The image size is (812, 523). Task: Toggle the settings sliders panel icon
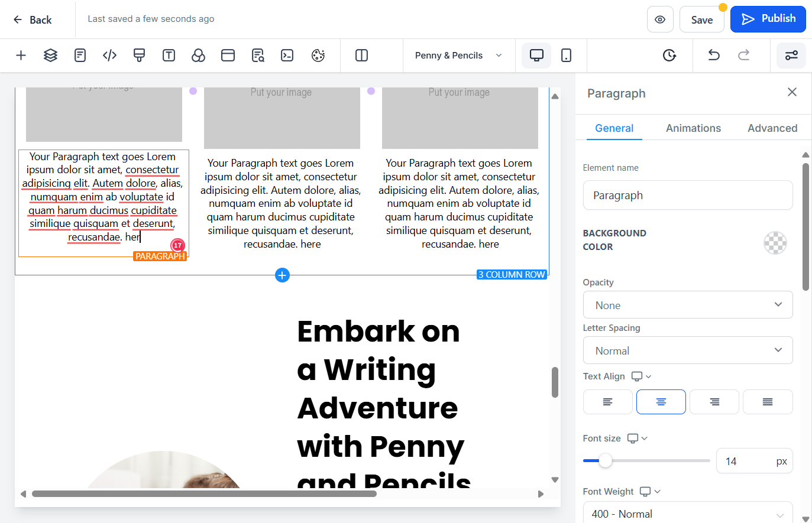pos(791,56)
